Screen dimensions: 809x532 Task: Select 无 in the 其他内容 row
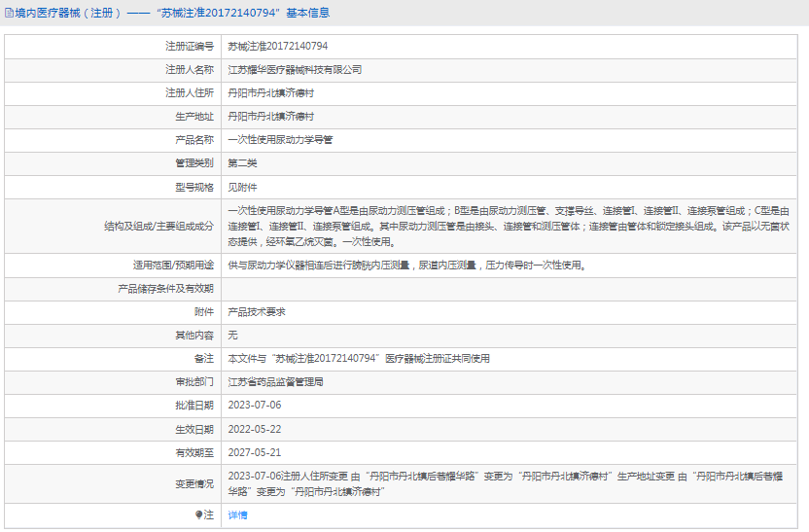point(232,335)
